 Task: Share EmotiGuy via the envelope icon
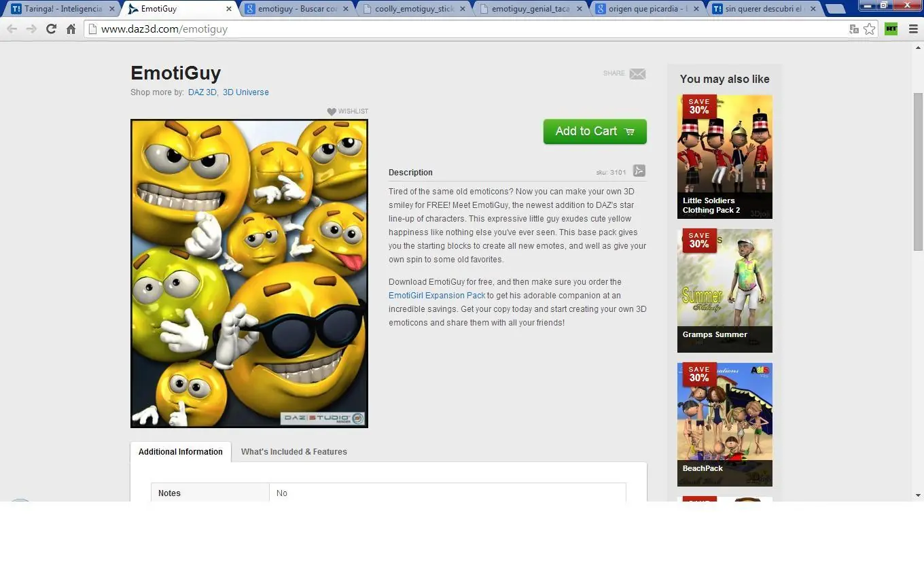(x=637, y=74)
